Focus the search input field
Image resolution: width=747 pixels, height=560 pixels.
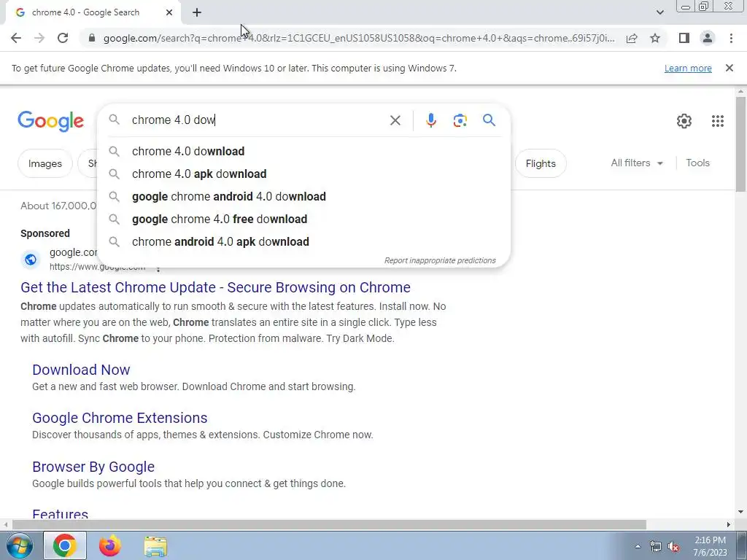coord(258,120)
